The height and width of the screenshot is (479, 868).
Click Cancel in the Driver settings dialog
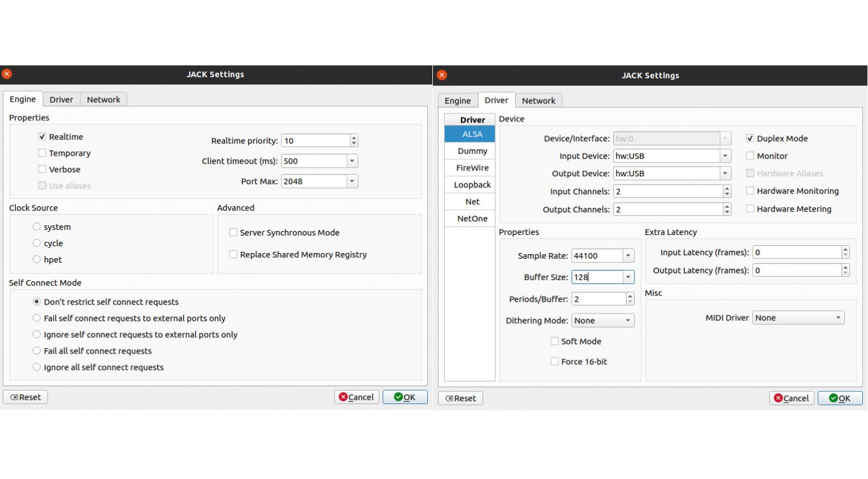click(x=791, y=398)
